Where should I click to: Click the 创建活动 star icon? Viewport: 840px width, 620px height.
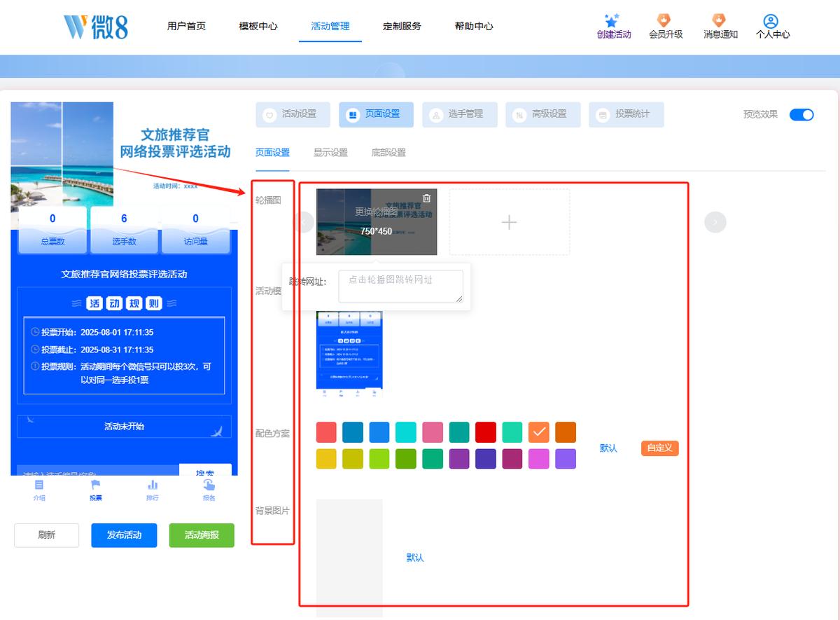[612, 20]
